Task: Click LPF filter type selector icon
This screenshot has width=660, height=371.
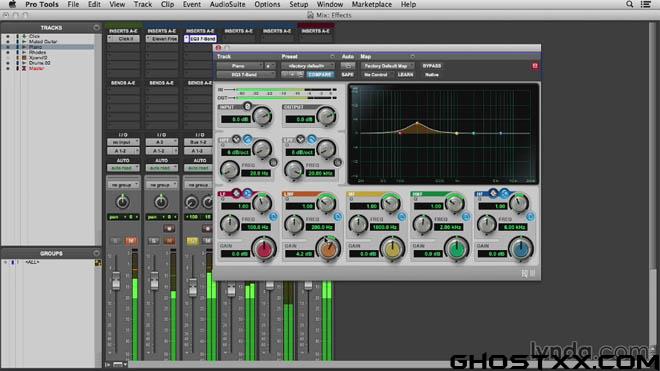Action: click(301, 139)
